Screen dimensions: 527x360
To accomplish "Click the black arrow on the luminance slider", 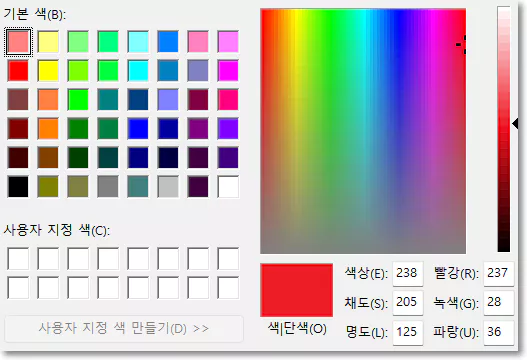I will (515, 124).
